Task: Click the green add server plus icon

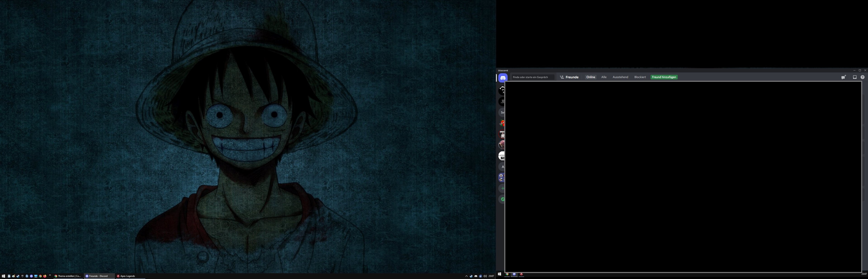Action: (x=503, y=188)
